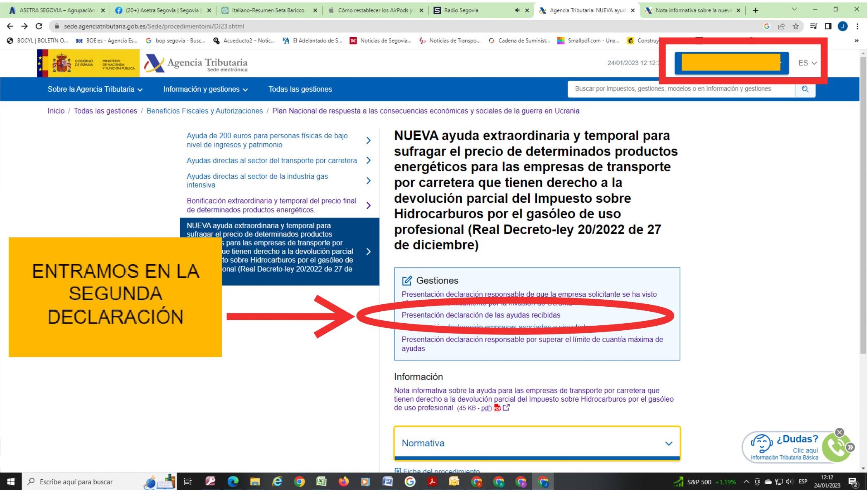Open Firefox from the Windows taskbar
This screenshot has width=868, height=495.
[x=343, y=482]
